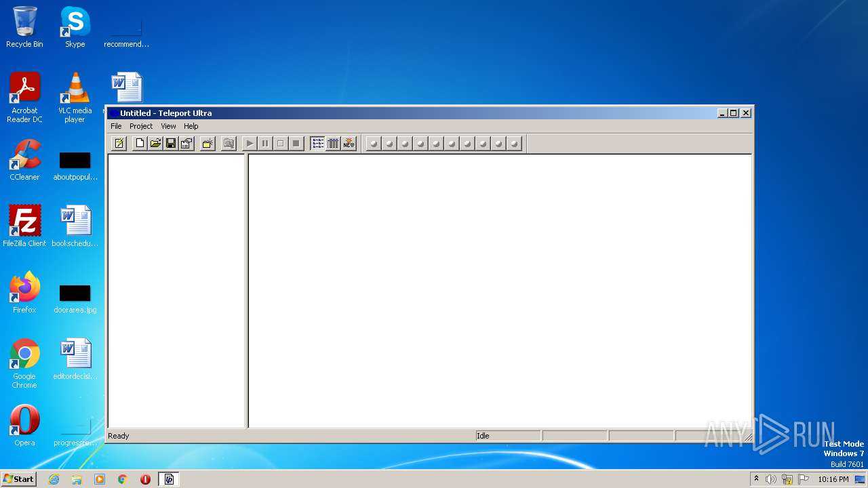This screenshot has height=488, width=868.
Task: Open the Help menu
Action: pyautogui.click(x=191, y=126)
